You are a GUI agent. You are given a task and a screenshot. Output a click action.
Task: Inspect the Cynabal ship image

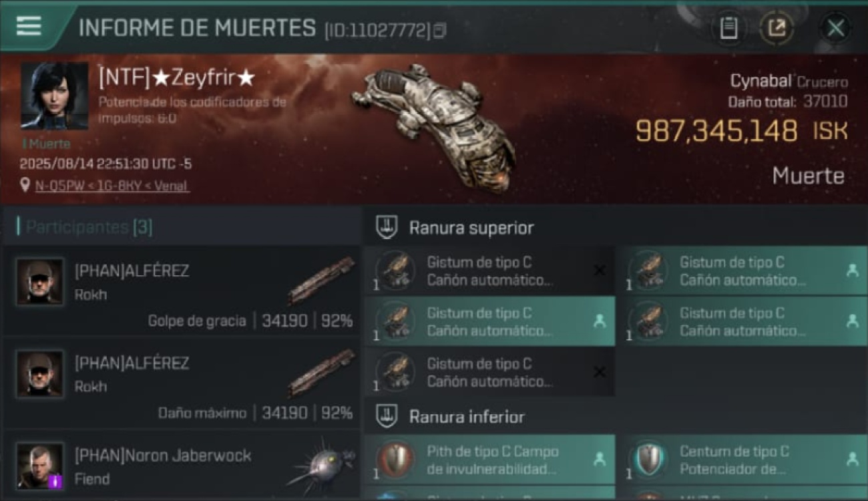[433, 127]
